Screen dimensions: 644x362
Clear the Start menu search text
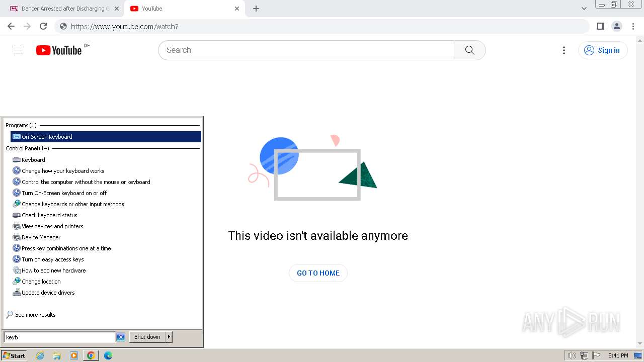click(x=121, y=337)
